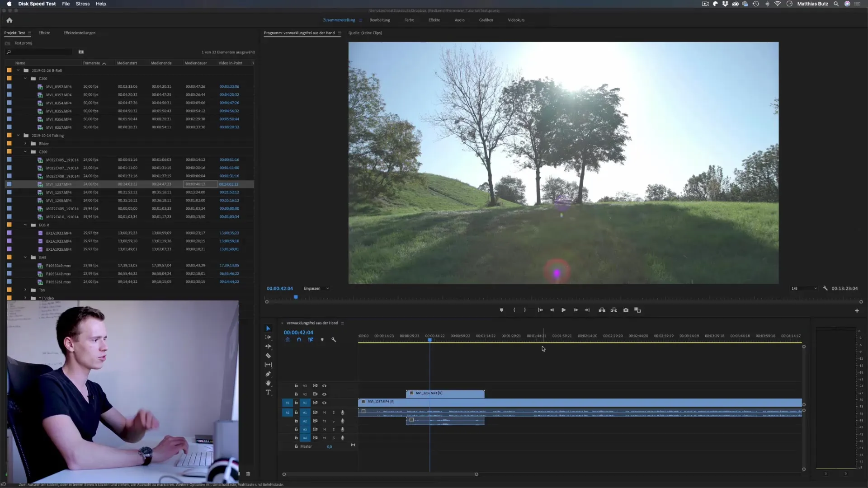Open the button editor plus icon

point(857,310)
